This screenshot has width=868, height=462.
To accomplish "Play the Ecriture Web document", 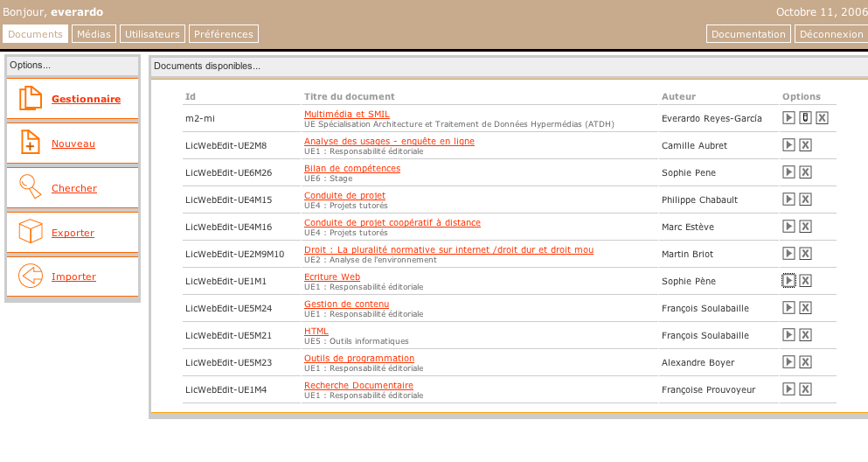I will (x=788, y=281).
